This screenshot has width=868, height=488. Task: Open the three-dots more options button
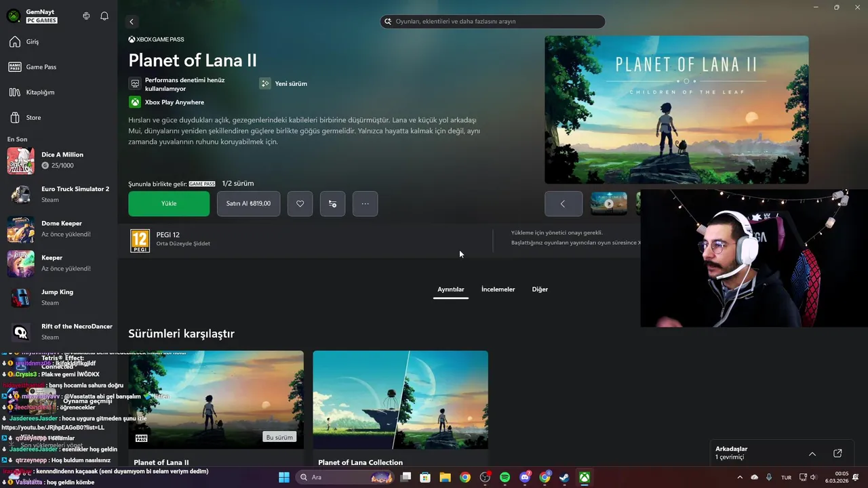click(365, 203)
